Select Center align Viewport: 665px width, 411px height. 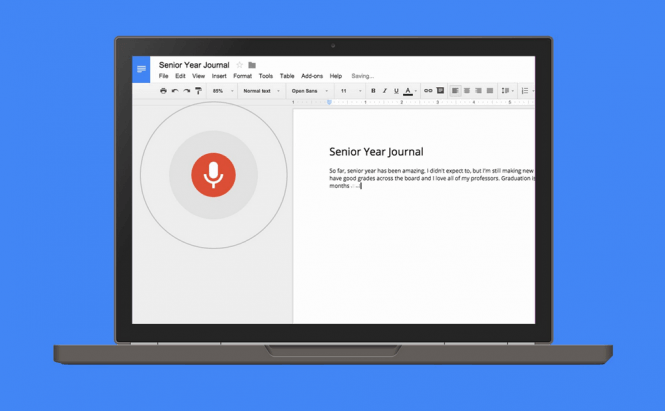tap(467, 91)
